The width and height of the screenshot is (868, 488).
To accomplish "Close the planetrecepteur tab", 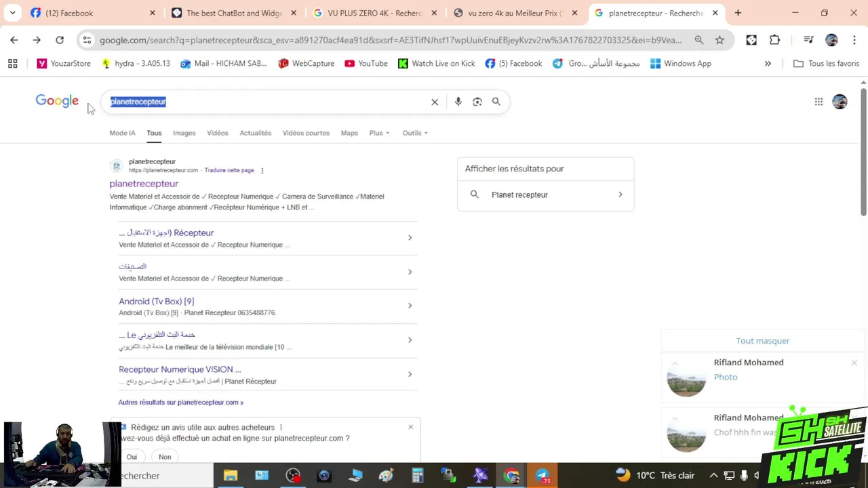I will pos(715,13).
